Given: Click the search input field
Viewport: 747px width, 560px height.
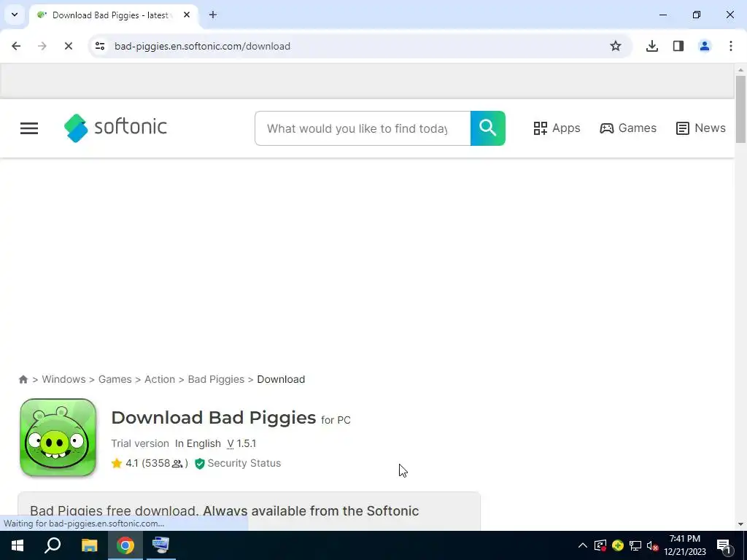Looking at the screenshot, I should click(x=363, y=128).
